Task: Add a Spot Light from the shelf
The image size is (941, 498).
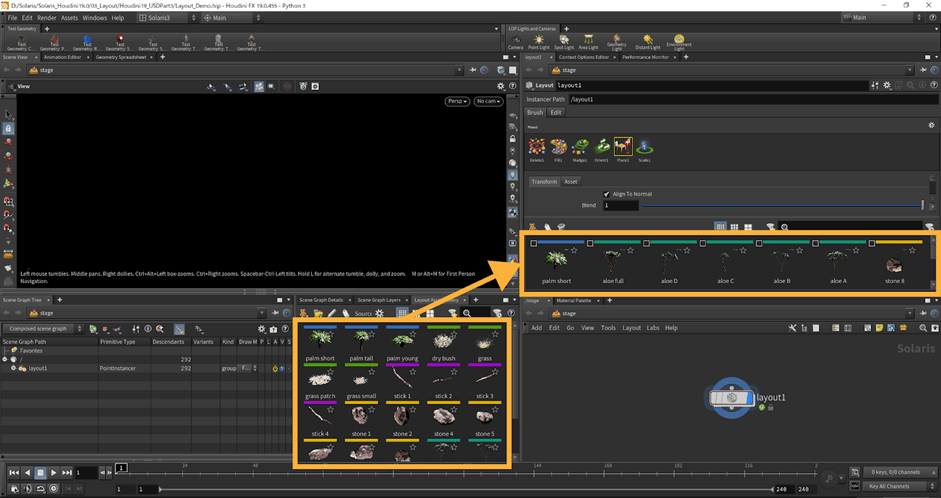Action: [564, 40]
